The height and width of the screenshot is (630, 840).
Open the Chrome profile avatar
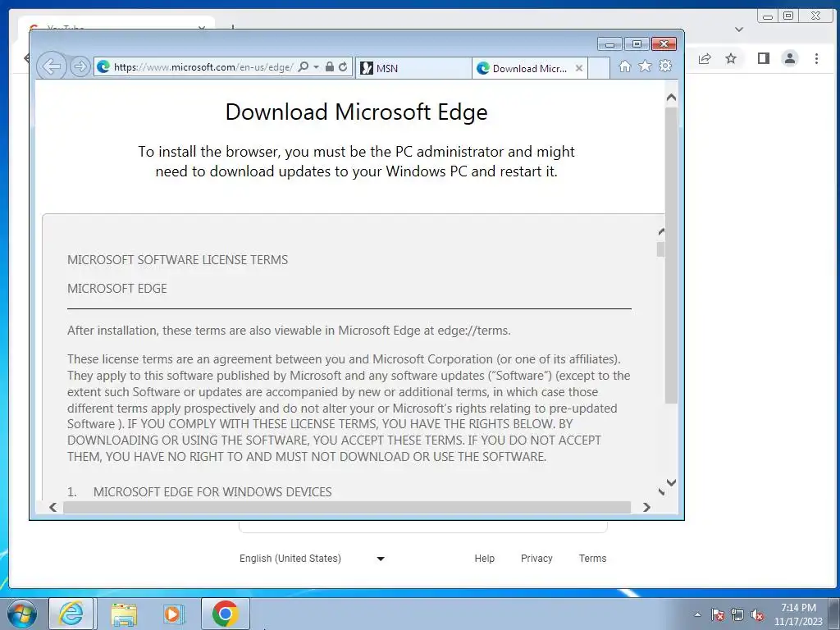coord(790,58)
